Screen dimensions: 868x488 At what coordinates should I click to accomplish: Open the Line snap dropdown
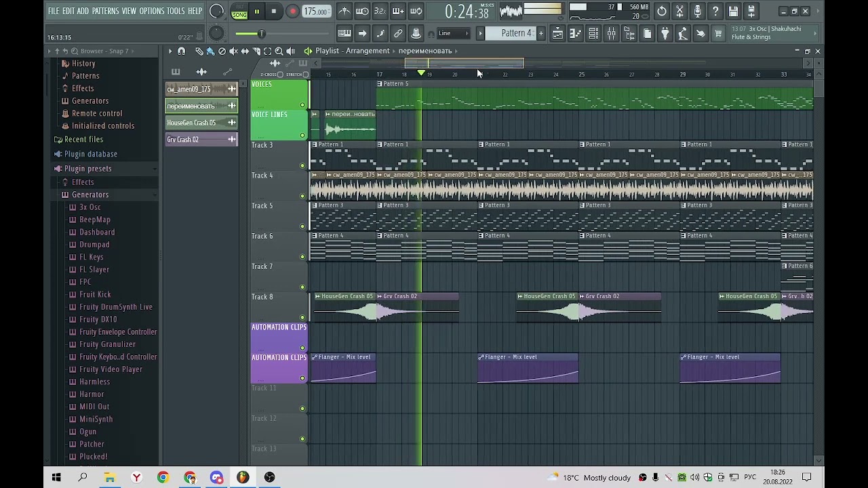453,33
